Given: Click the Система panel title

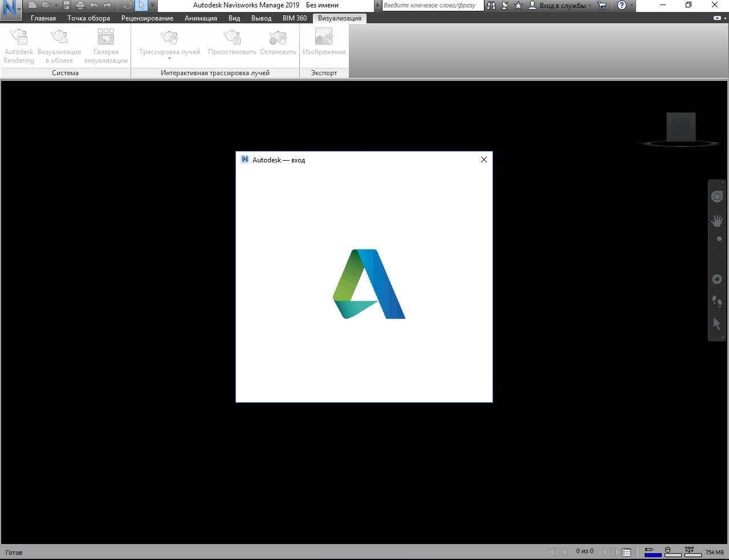Looking at the screenshot, I should (66, 73).
